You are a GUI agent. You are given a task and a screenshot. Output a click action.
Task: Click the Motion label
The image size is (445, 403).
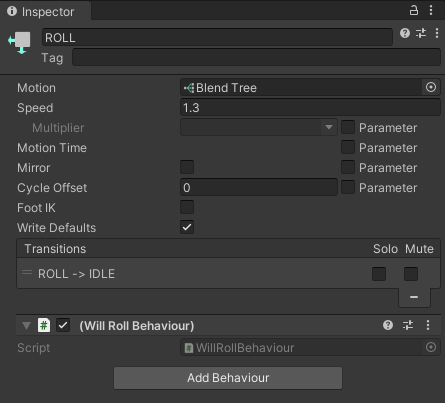pyautogui.click(x=36, y=88)
